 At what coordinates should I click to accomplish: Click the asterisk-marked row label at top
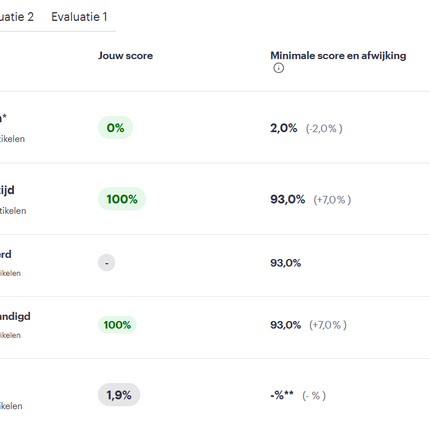[x=3, y=118]
